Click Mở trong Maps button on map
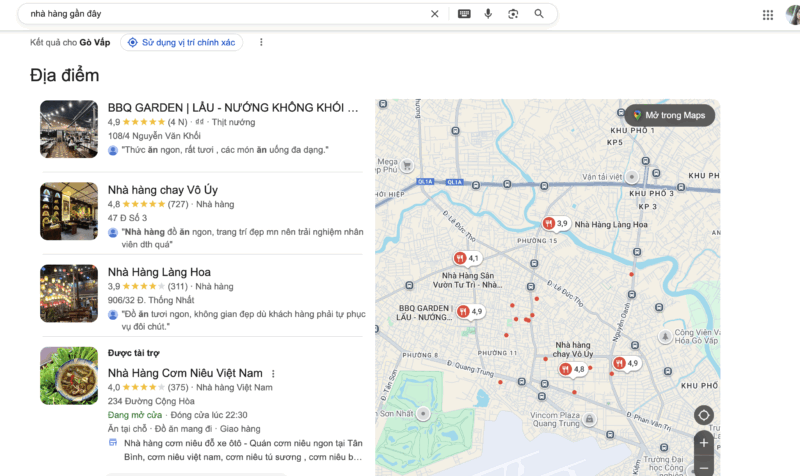 tap(669, 115)
